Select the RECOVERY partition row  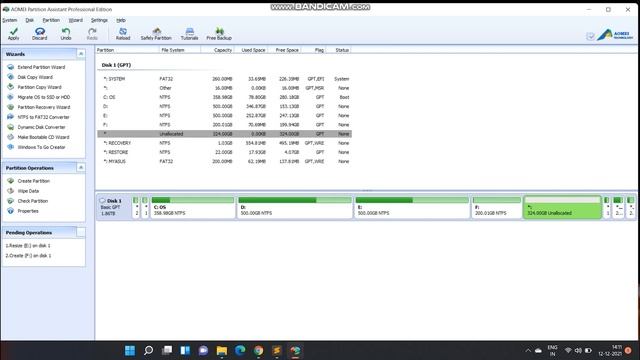[x=224, y=143]
